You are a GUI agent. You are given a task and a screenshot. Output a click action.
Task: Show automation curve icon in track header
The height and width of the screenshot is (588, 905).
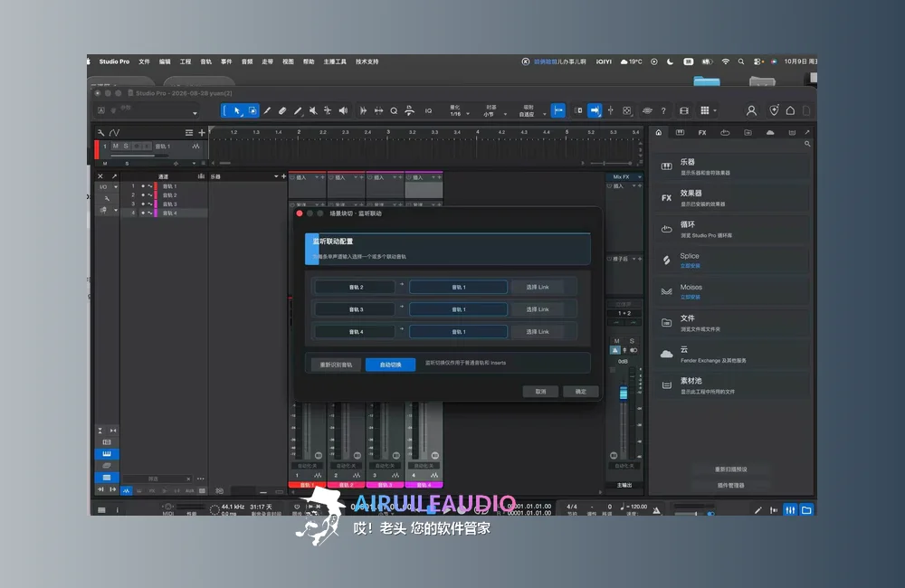click(114, 133)
